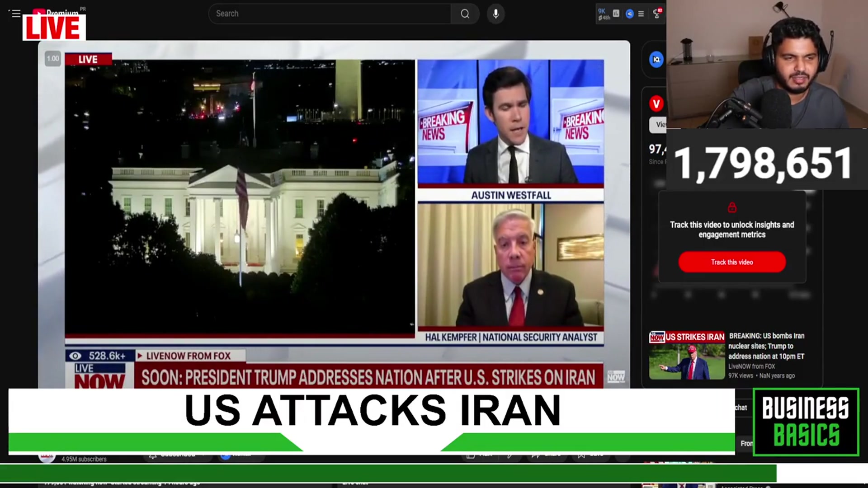
Task: Click the blue vidIQ logo icon in toolbar
Action: [x=629, y=14]
